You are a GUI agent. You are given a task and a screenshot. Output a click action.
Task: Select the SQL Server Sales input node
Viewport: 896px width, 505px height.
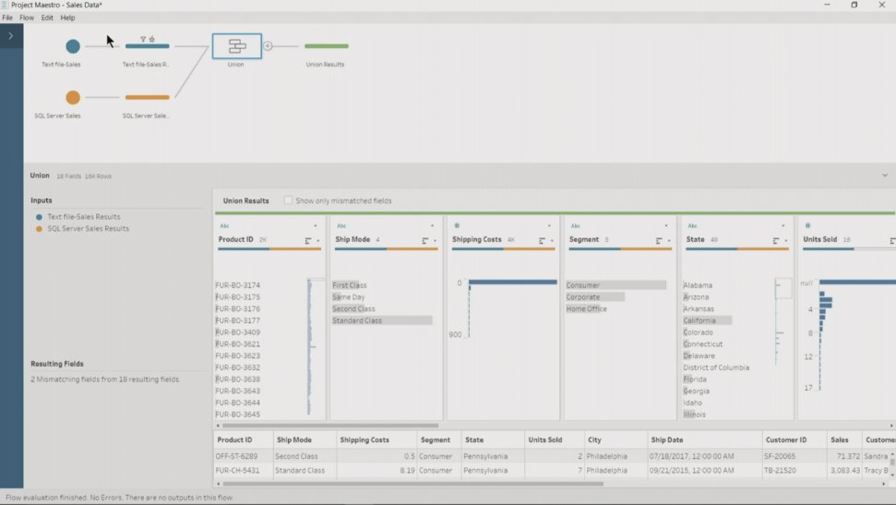click(73, 97)
